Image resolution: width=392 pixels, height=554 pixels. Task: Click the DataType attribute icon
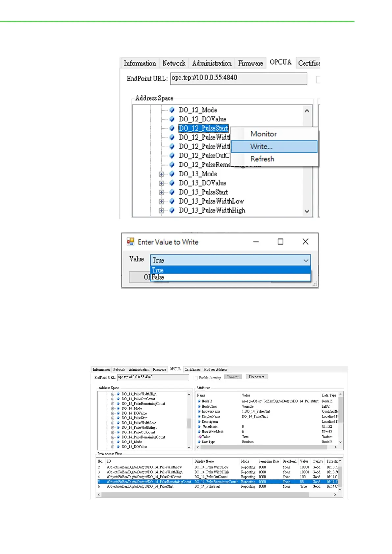point(199,442)
